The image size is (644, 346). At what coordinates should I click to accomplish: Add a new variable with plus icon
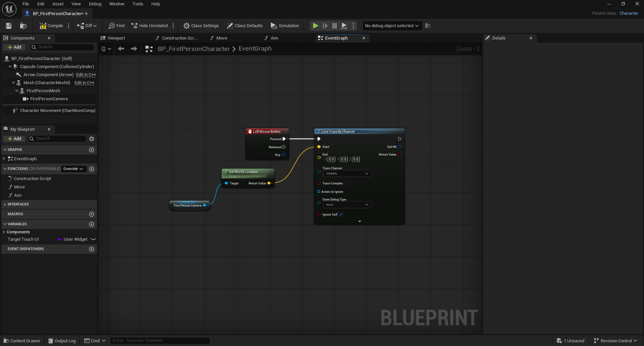(x=92, y=224)
